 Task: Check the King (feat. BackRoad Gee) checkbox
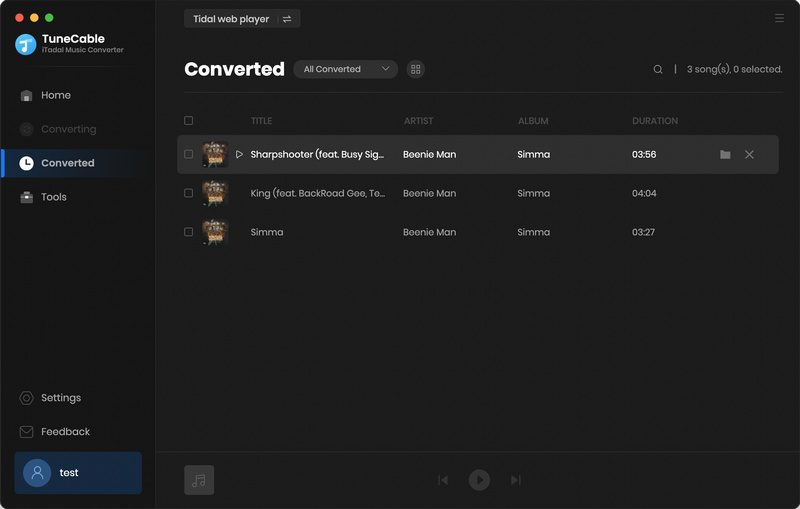[x=188, y=193]
